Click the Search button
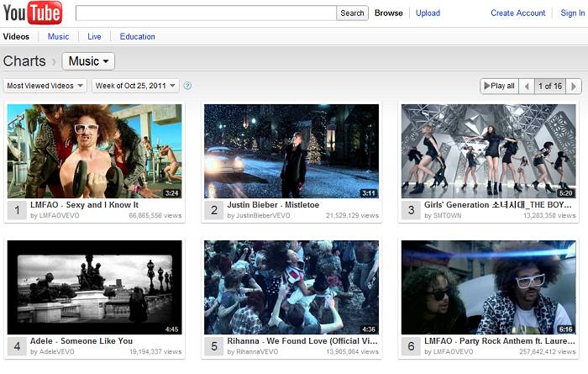Viewport: 588px width, 374px height. pyautogui.click(x=352, y=13)
